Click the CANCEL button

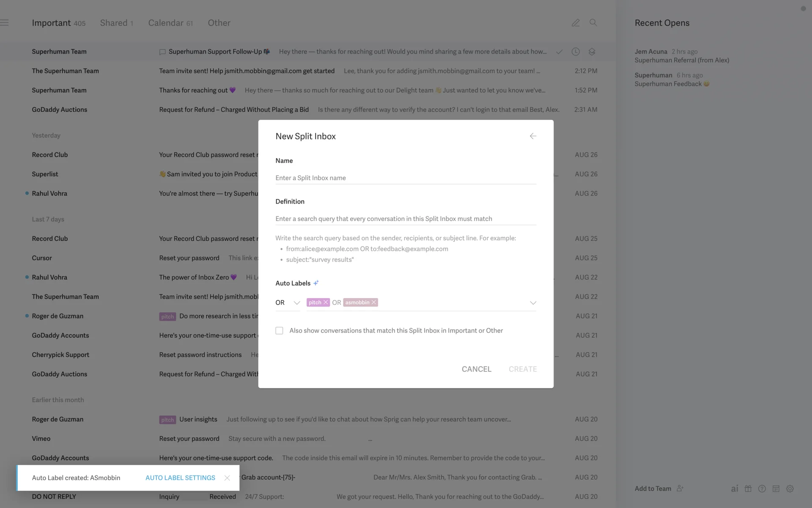pyautogui.click(x=476, y=369)
